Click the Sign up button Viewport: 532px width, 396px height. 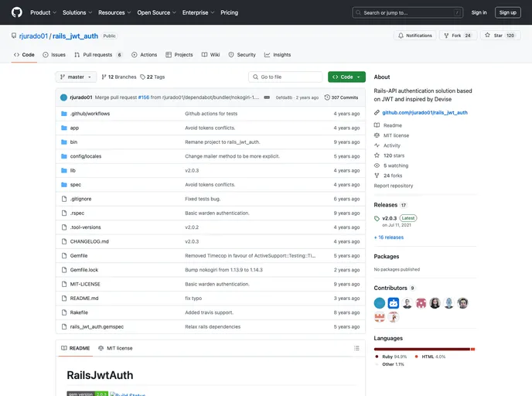507,12
